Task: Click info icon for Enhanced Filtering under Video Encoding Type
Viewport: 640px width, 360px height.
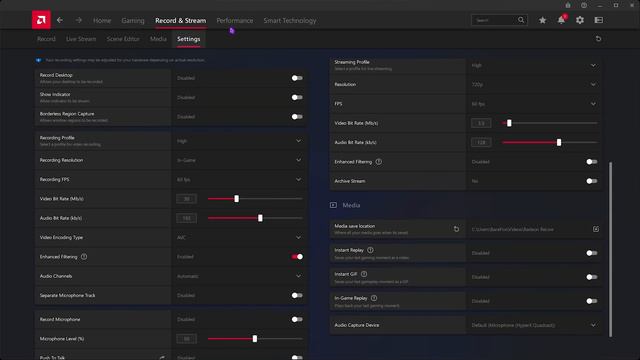Action: (84, 257)
